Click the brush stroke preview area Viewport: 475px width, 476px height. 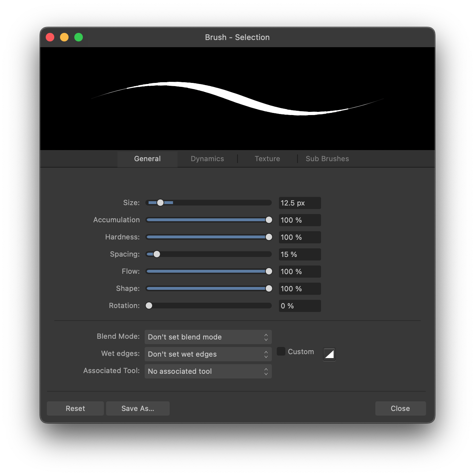click(237, 99)
